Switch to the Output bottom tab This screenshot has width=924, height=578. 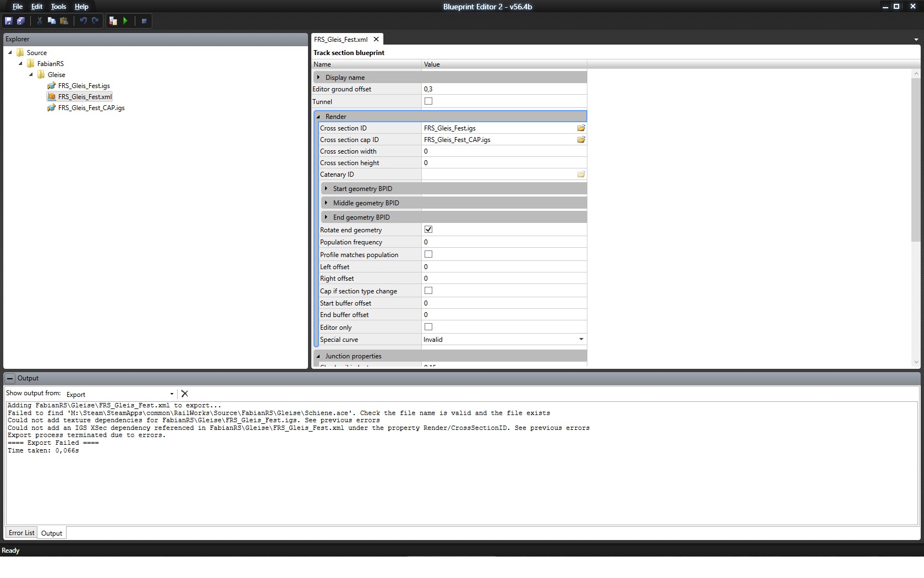coord(52,533)
